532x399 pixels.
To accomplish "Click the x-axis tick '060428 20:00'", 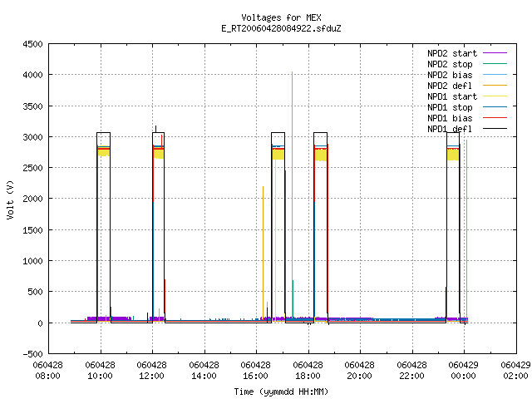I will coord(359,371).
